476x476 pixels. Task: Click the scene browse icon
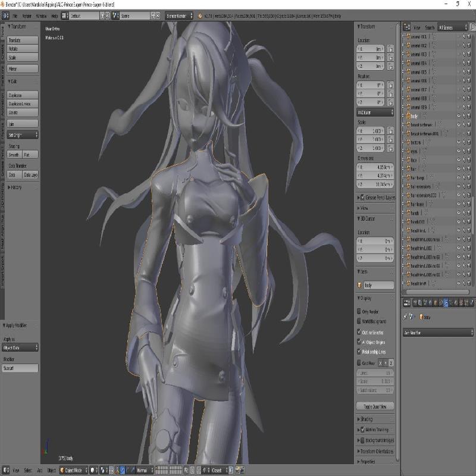tap(115, 16)
